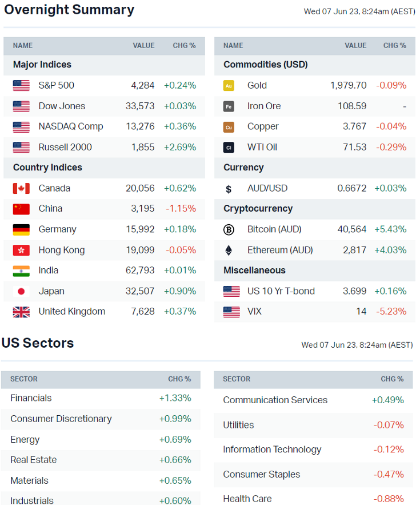This screenshot has height=505, width=420.
Task: Click the China flag icon
Action: click(x=21, y=209)
